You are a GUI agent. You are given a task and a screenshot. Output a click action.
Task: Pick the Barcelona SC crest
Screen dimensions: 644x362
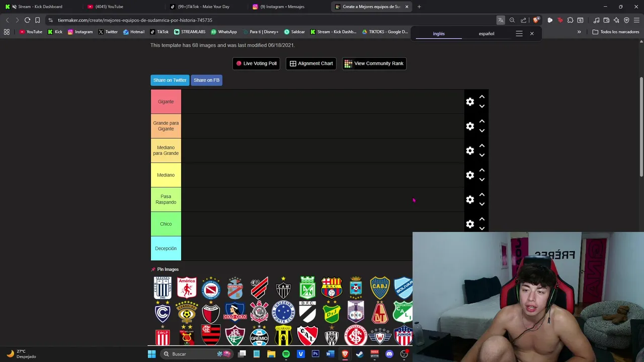coord(332,288)
